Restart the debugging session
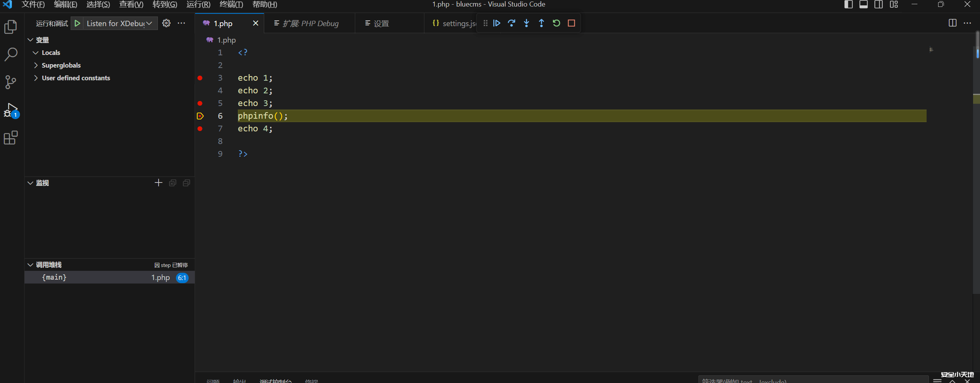Viewport: 980px width, 383px height. (x=556, y=23)
